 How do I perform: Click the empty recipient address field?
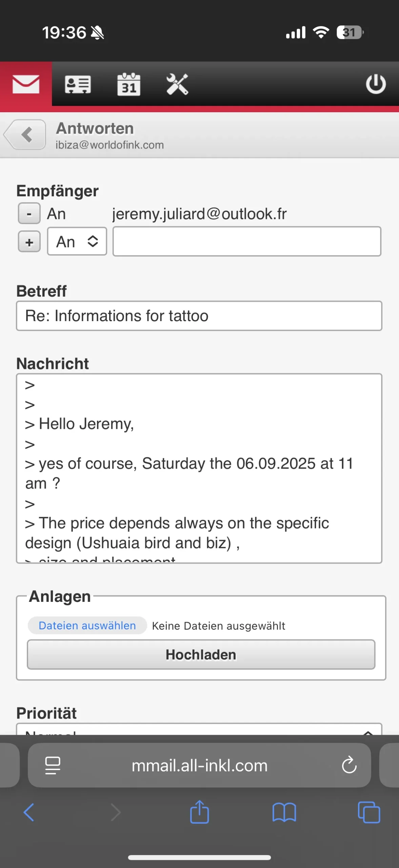click(x=247, y=242)
